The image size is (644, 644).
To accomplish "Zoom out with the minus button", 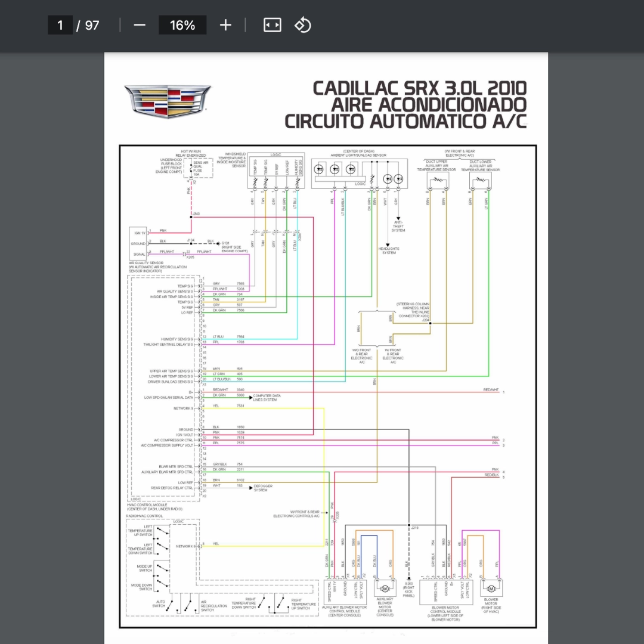I will (140, 25).
